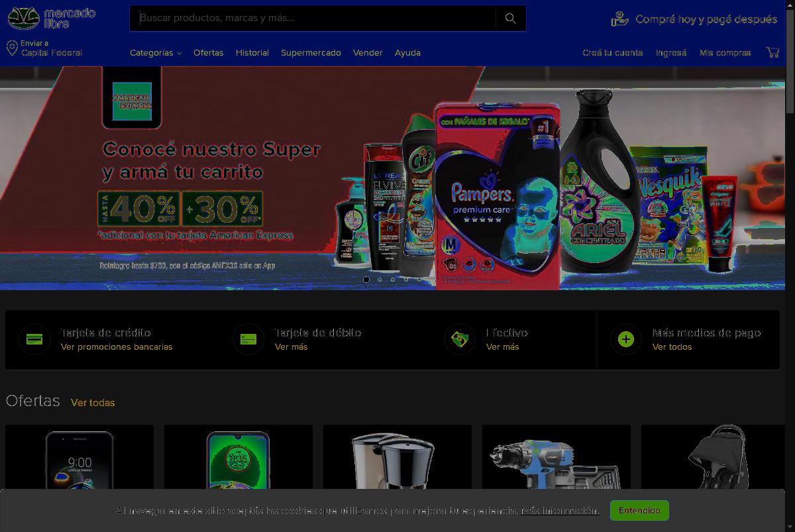The image size is (795, 532).
Task: Click the credit card icon
Action: 34,339
